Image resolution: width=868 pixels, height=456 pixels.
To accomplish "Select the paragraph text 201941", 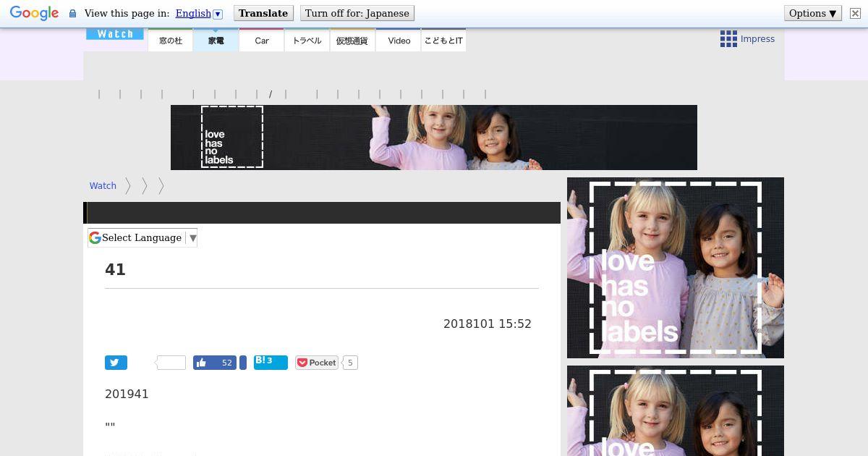I will coord(127,394).
